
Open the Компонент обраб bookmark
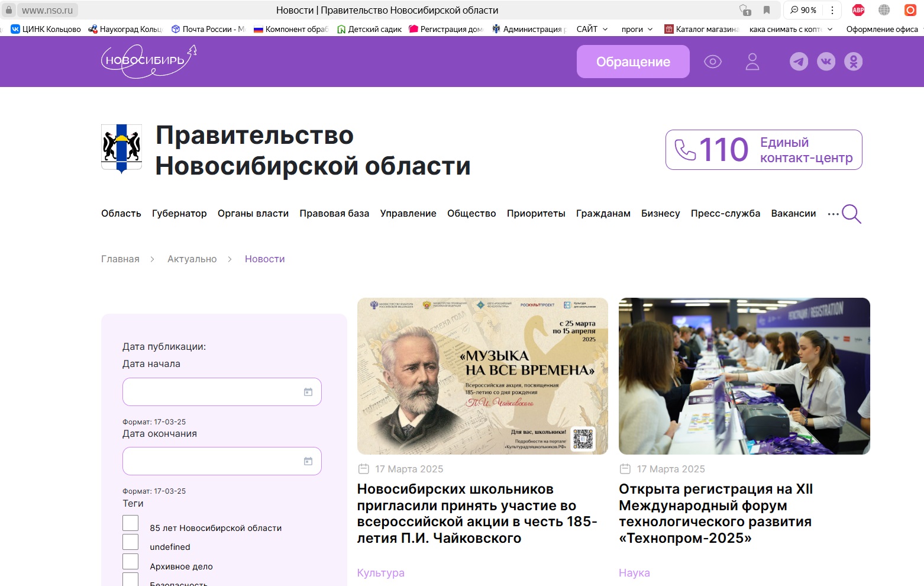coord(291,29)
